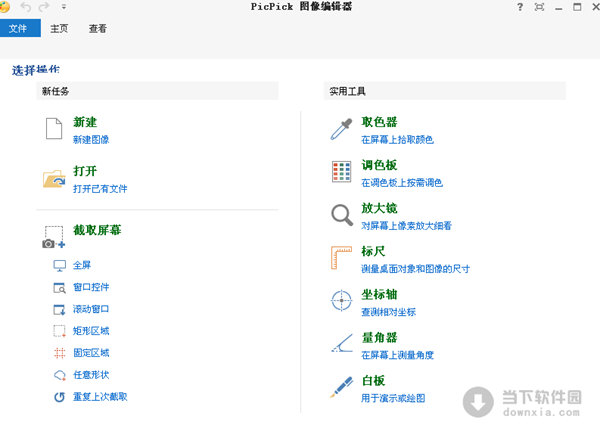Viewport: 600px width, 431px height.
Task: Select the 全屏 capture option
Action: click(82, 265)
